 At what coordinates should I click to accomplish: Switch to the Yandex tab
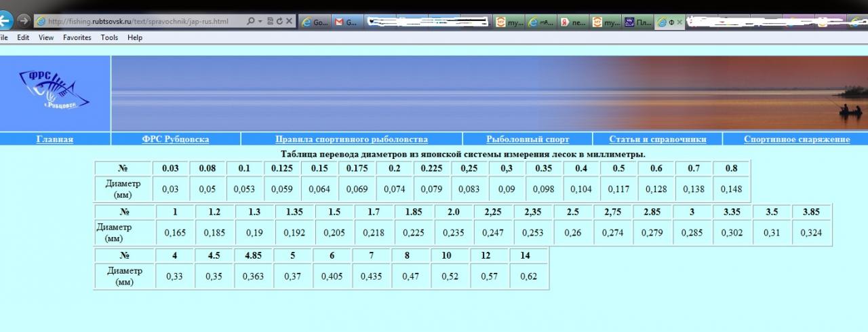tap(573, 22)
